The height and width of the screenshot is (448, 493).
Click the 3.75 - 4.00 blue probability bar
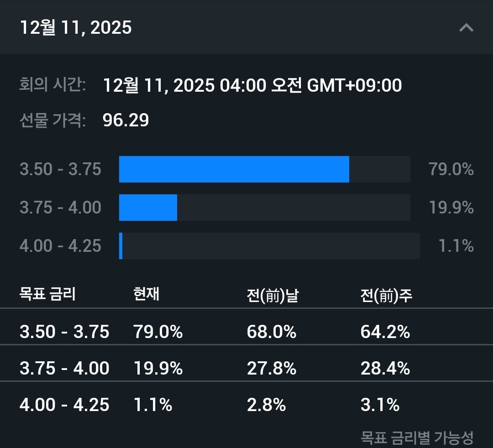click(148, 208)
